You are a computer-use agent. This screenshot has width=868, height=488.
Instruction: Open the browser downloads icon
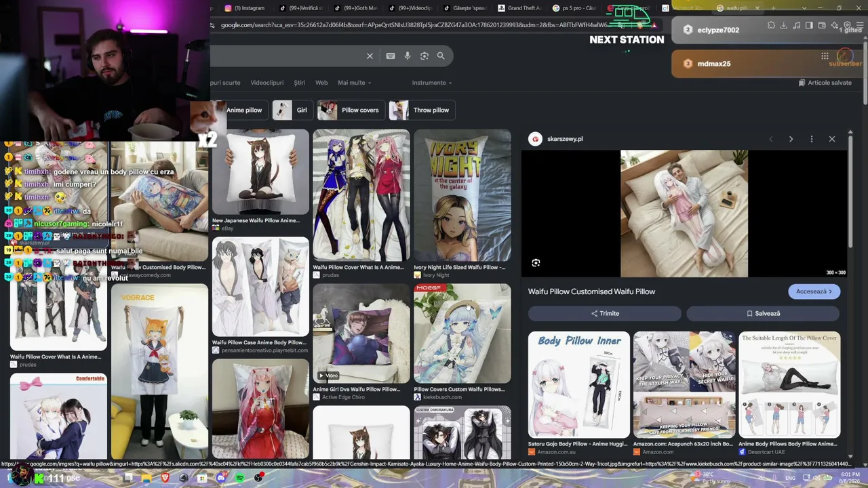pos(784,26)
